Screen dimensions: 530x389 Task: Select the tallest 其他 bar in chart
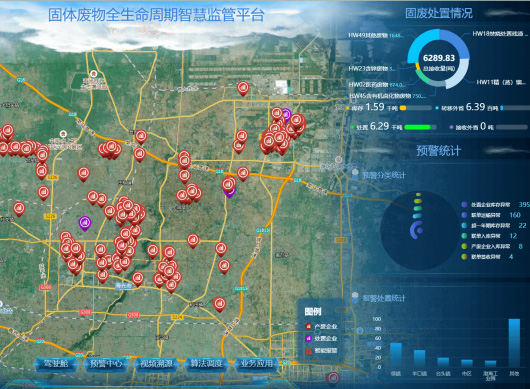click(514, 343)
